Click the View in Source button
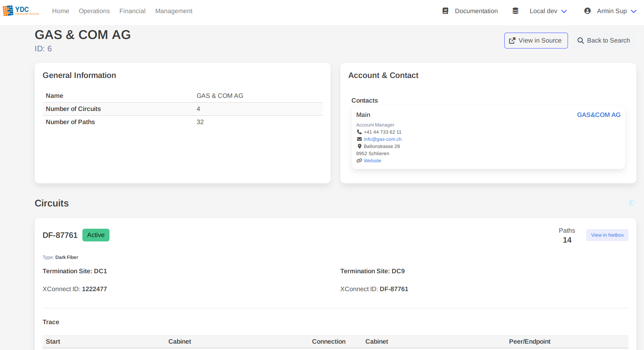 coord(536,41)
